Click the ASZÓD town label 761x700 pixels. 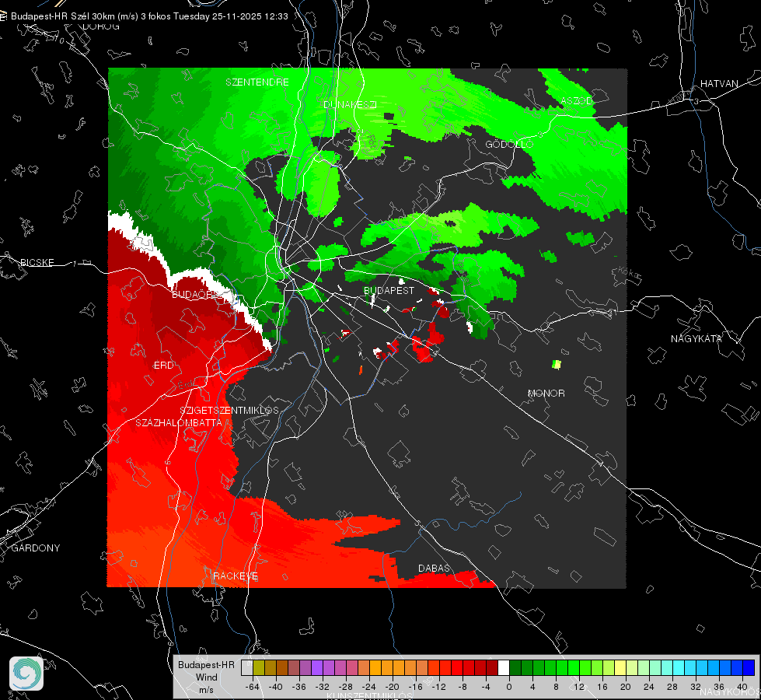[x=576, y=100]
